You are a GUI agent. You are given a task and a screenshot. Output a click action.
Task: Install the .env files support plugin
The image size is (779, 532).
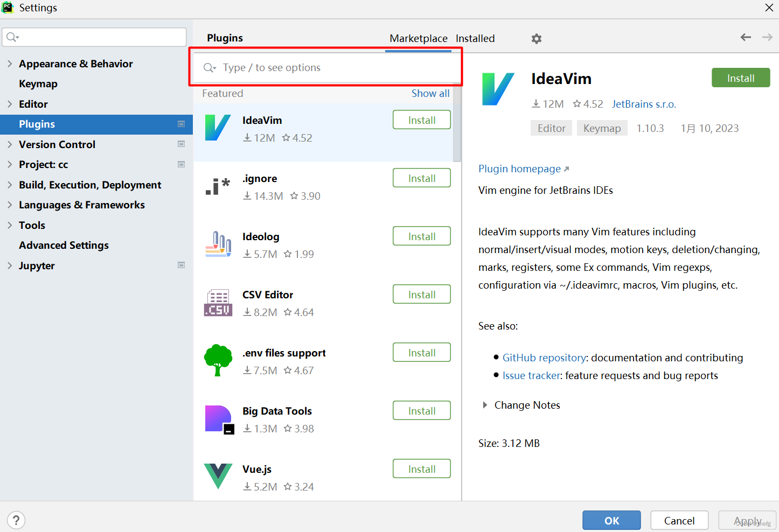click(x=422, y=353)
